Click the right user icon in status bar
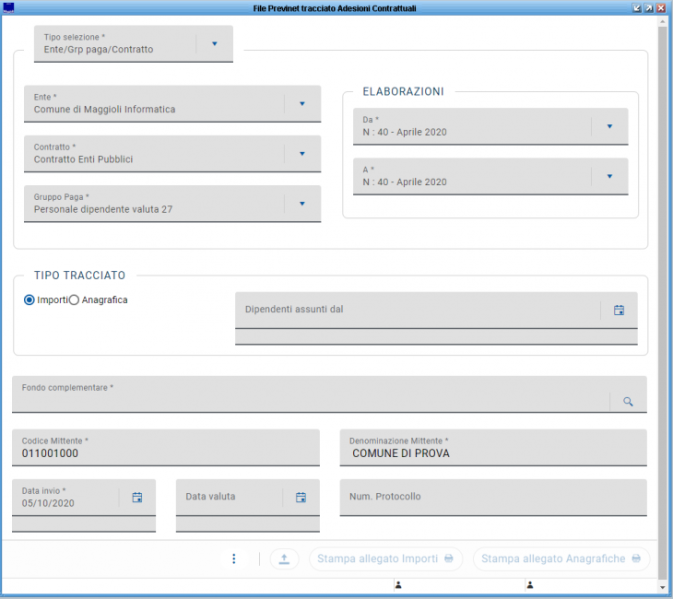This screenshot has height=599, width=673. click(x=530, y=584)
